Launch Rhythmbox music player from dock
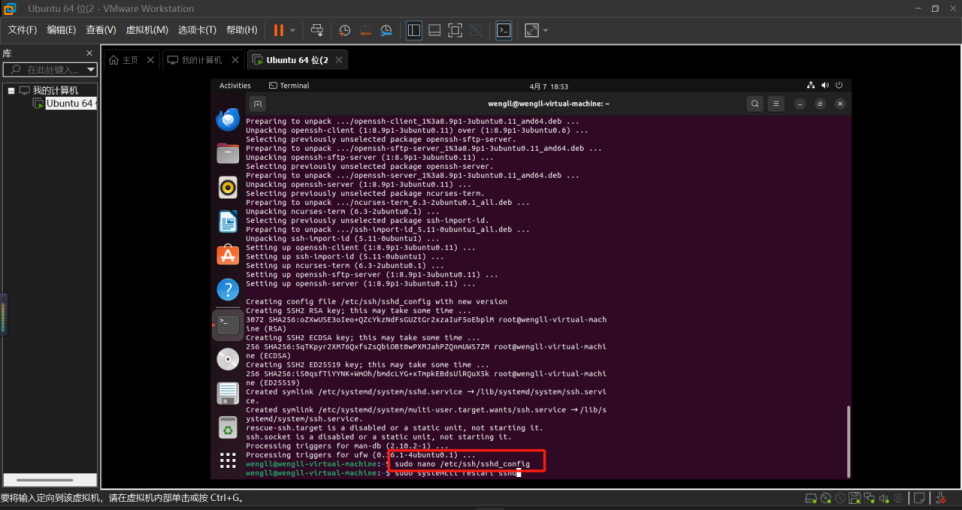Image resolution: width=962 pixels, height=510 pixels. 228,188
